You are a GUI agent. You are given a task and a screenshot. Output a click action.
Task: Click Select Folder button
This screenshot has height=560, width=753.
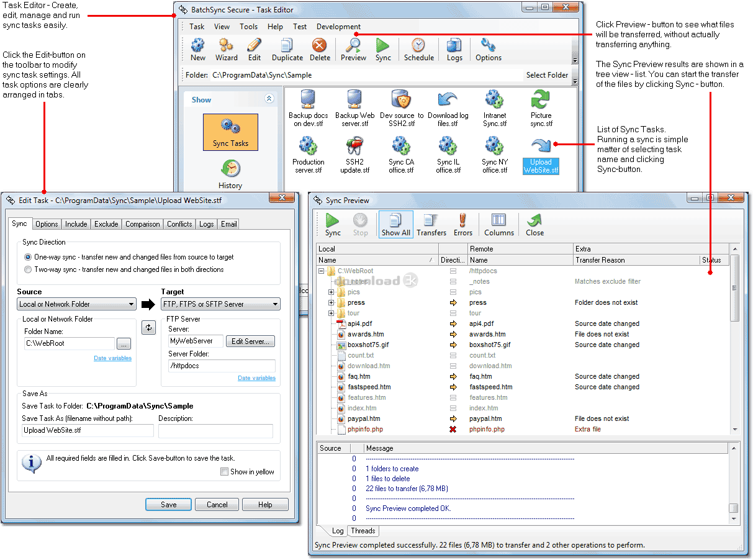point(547,75)
